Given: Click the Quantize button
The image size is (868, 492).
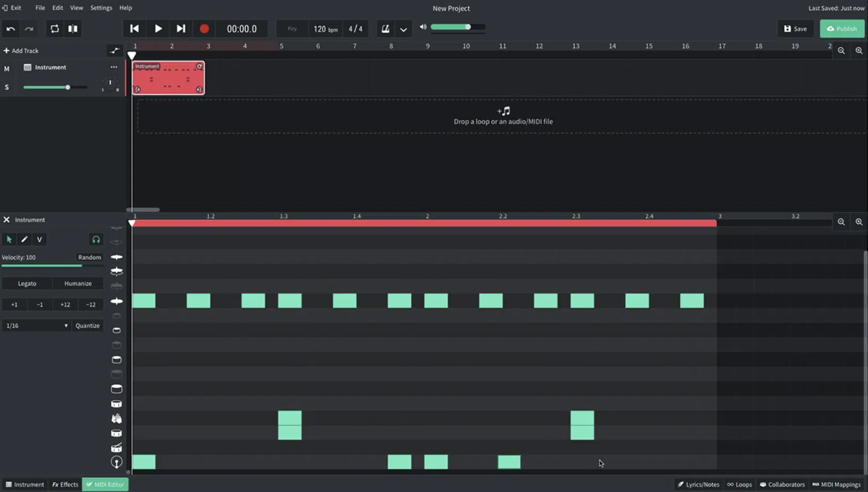Looking at the screenshot, I should pyautogui.click(x=87, y=326).
